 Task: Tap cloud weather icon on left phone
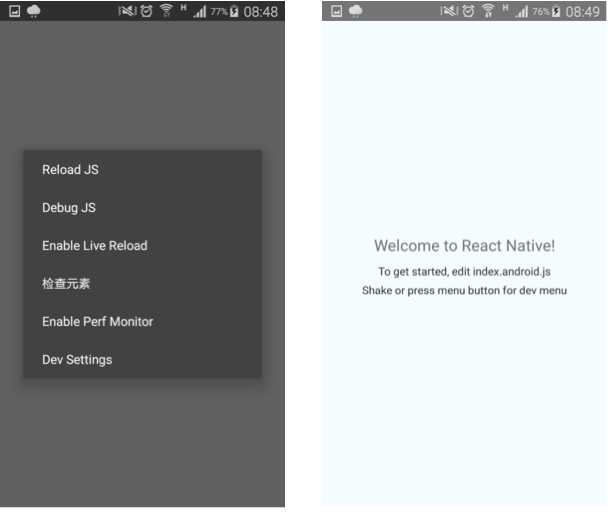34,12
